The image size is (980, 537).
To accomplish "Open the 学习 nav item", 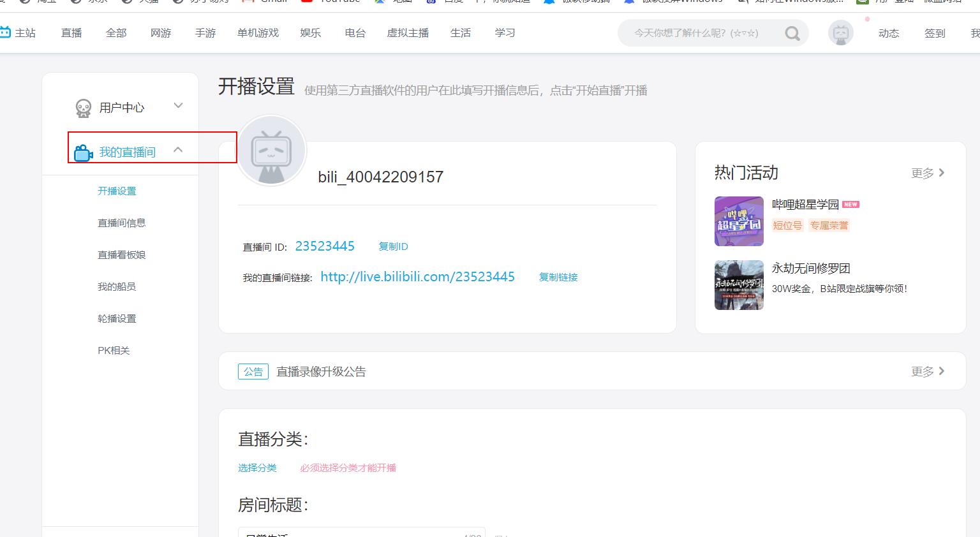I will pyautogui.click(x=505, y=33).
